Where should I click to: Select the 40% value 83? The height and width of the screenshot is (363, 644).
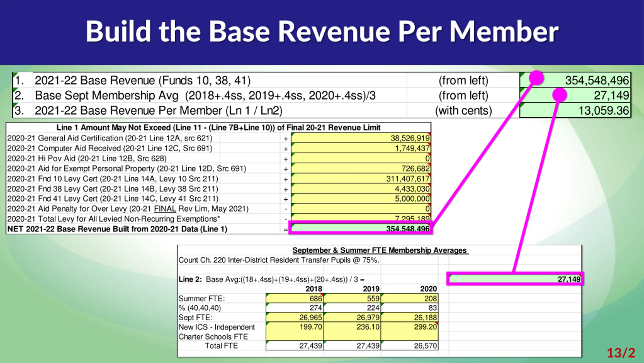click(x=433, y=308)
